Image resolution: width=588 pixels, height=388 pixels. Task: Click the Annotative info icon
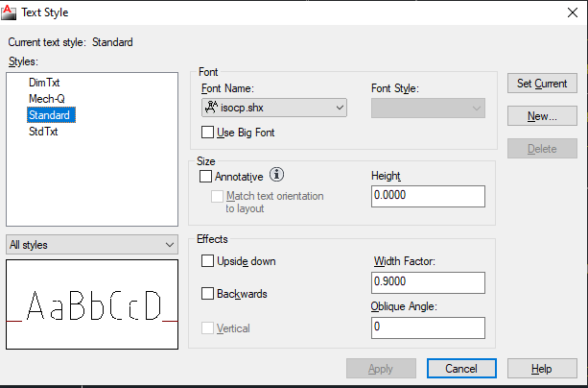tap(277, 175)
